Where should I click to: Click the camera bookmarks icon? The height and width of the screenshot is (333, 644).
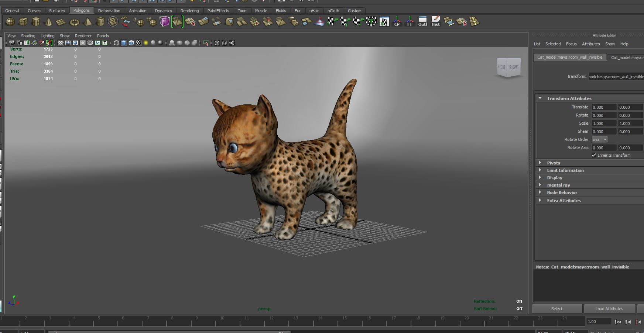27,43
